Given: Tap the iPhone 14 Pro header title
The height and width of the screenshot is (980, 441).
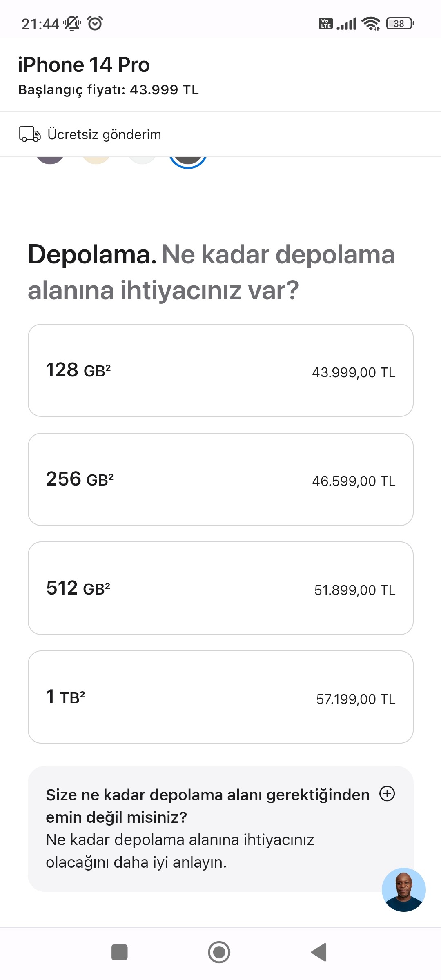Looking at the screenshot, I should 84,65.
